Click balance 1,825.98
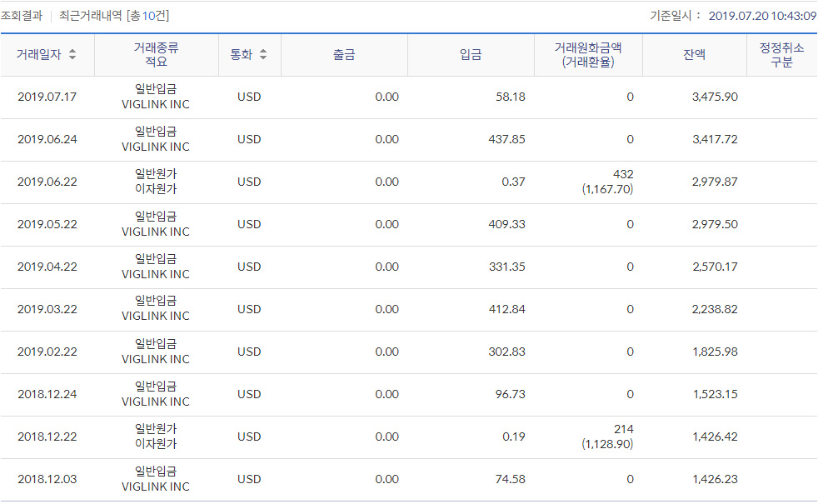 (715, 352)
